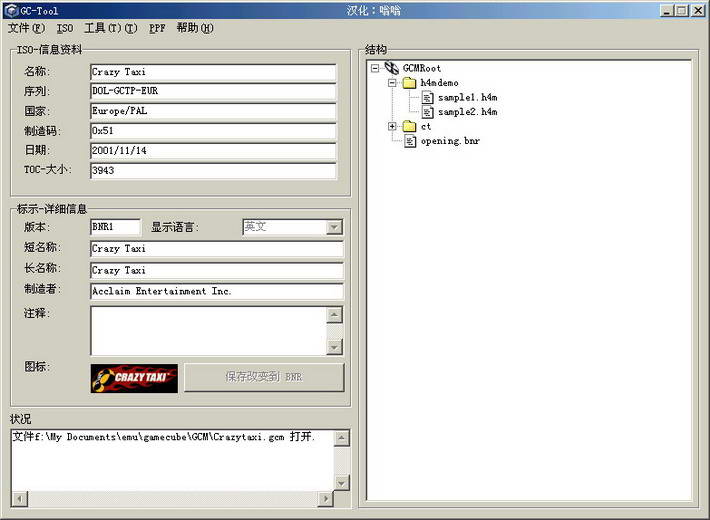Screen dimensions: 710x520
Task: Click the 名称 field containing Crazy Taxi
Action: point(213,72)
